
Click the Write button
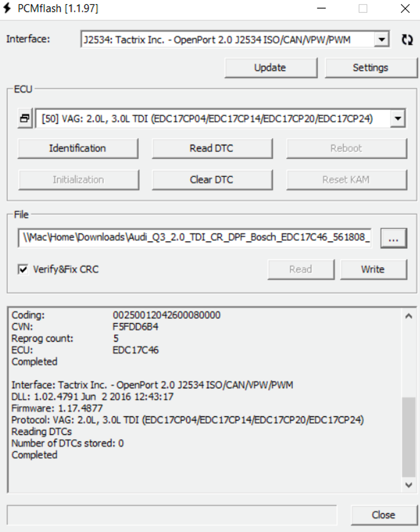pyautogui.click(x=373, y=270)
